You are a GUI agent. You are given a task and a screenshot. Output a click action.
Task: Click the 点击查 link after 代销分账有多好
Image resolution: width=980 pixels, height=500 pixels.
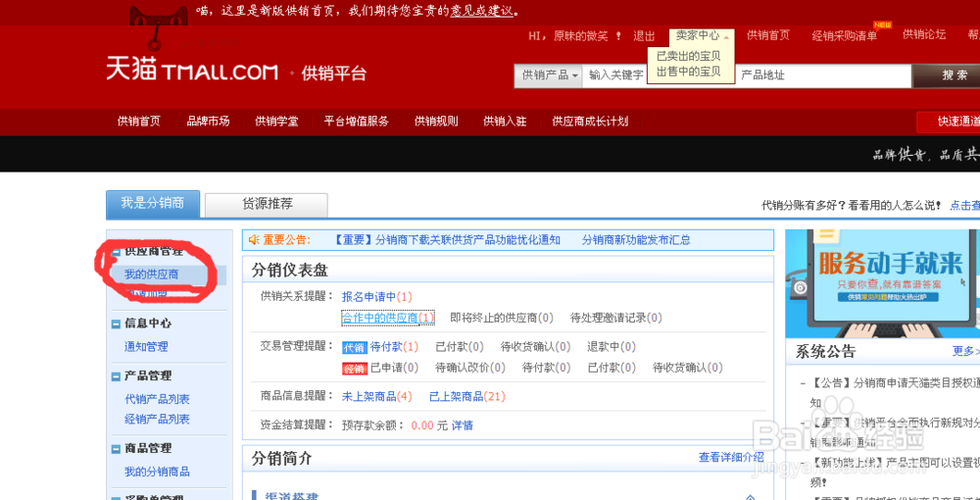coord(965,205)
